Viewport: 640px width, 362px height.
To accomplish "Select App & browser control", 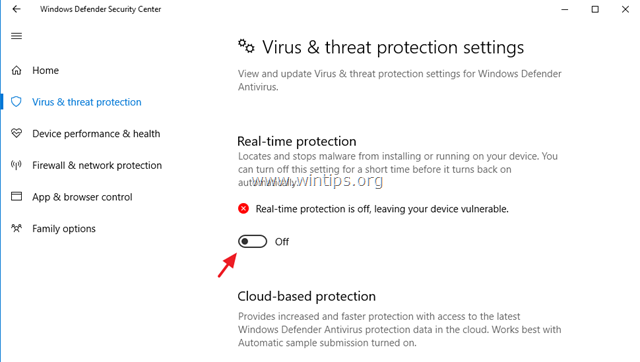I will (x=82, y=197).
